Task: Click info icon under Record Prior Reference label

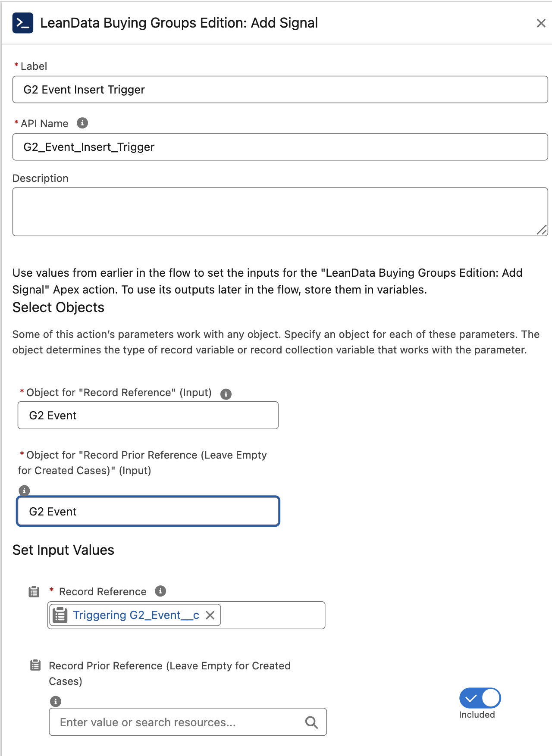Action: [56, 701]
